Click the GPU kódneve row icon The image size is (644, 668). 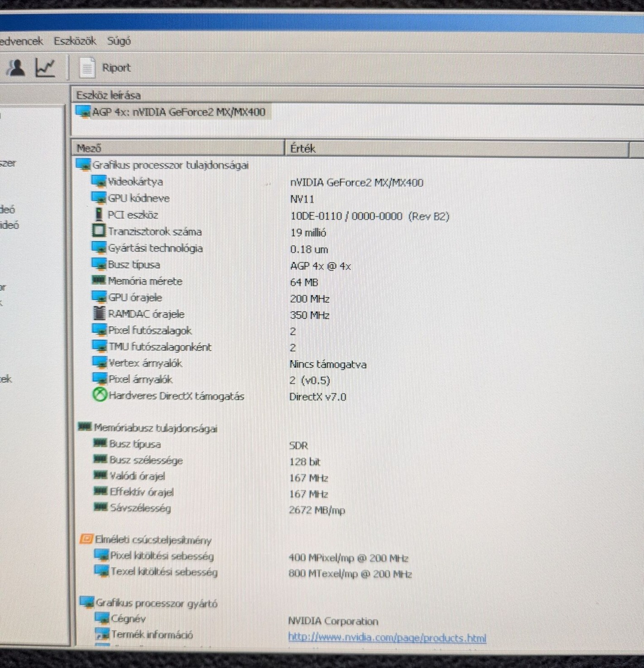99,198
